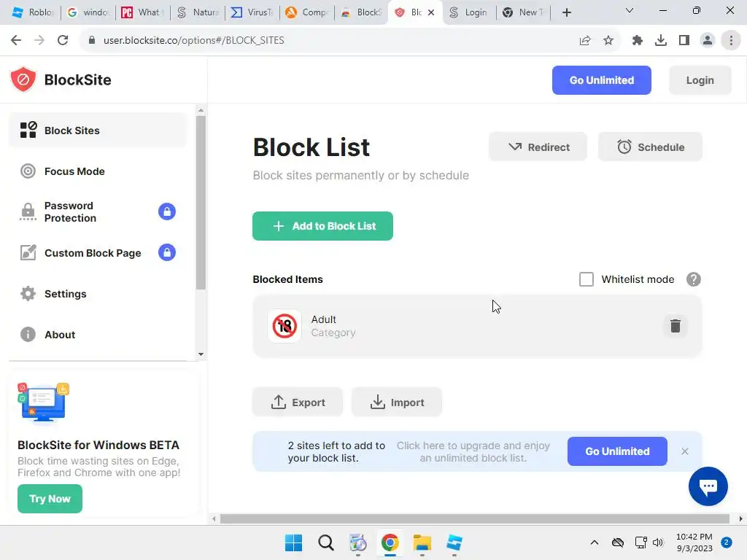Switch to the Google windows tab
The height and width of the screenshot is (560, 747).
88,12
